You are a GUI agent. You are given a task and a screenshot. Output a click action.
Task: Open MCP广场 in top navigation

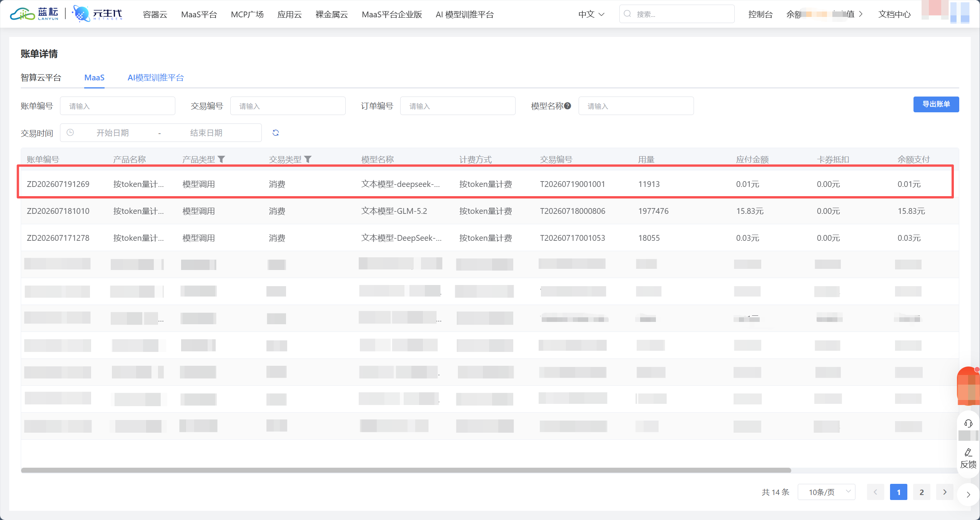(247, 14)
